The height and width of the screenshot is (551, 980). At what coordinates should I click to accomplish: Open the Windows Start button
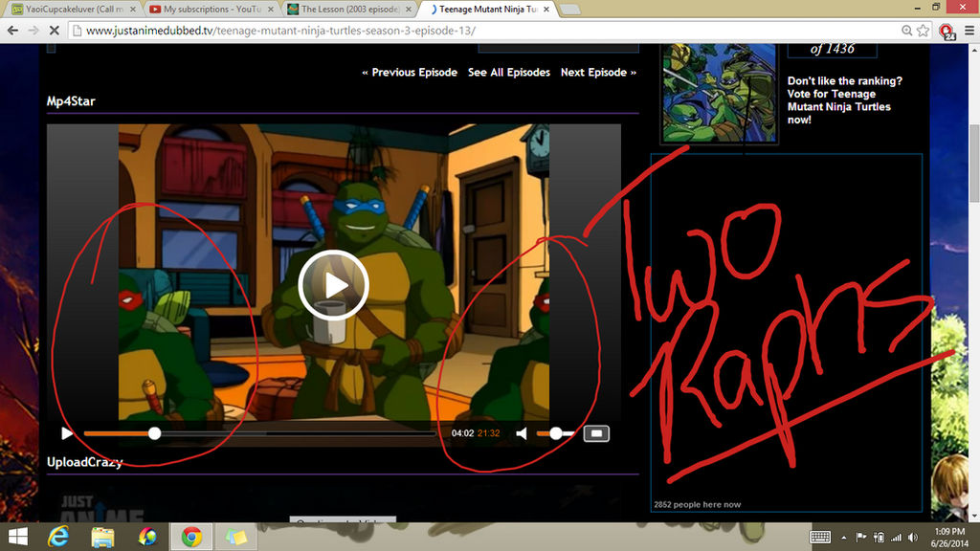point(17,537)
